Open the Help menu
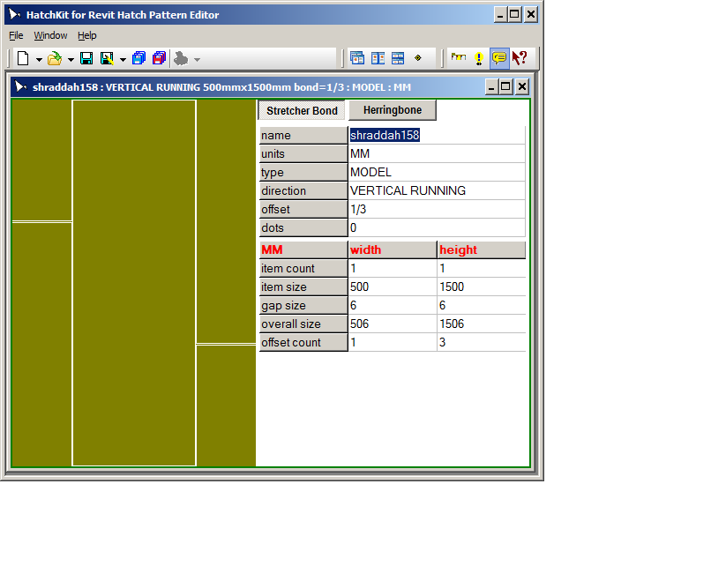711x588 pixels. [86, 35]
